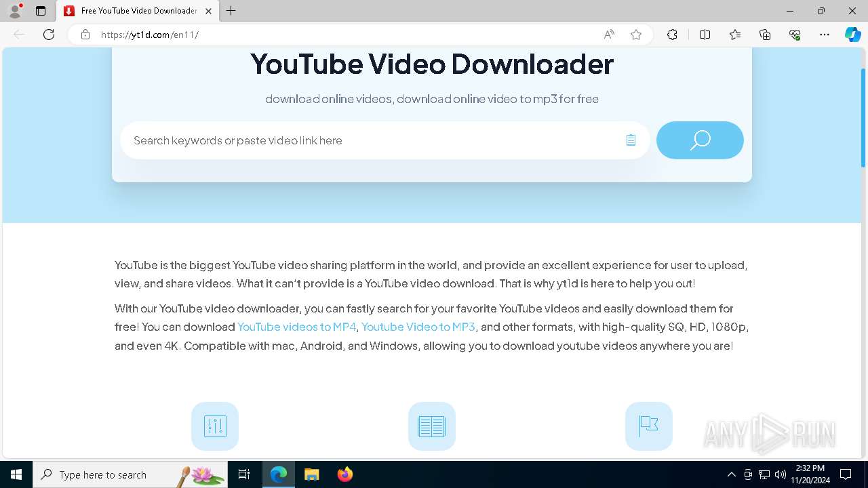The image size is (868, 488).
Task: Open File Explorer from taskbar
Action: (311, 474)
